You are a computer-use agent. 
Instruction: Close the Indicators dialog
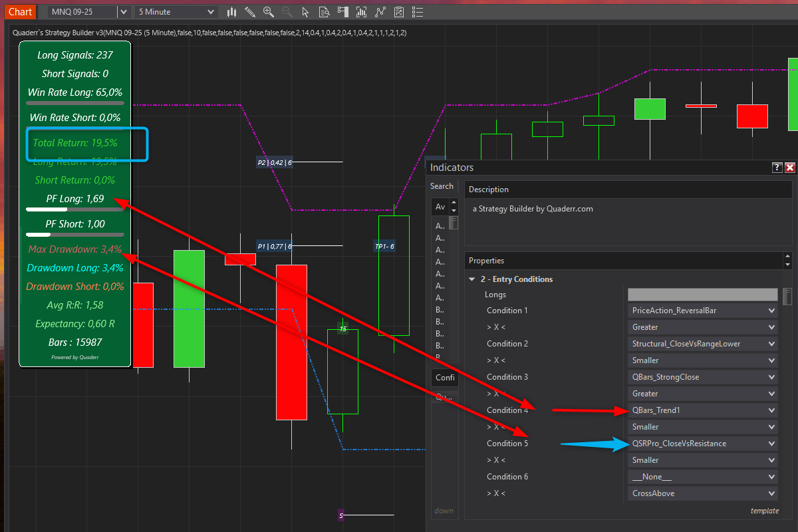790,168
